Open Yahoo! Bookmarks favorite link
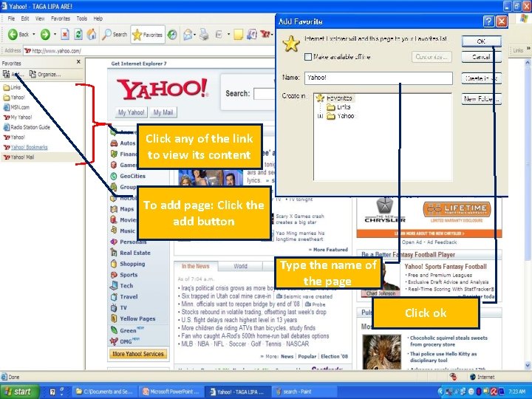The height and width of the screenshot is (399, 532). tap(25, 147)
